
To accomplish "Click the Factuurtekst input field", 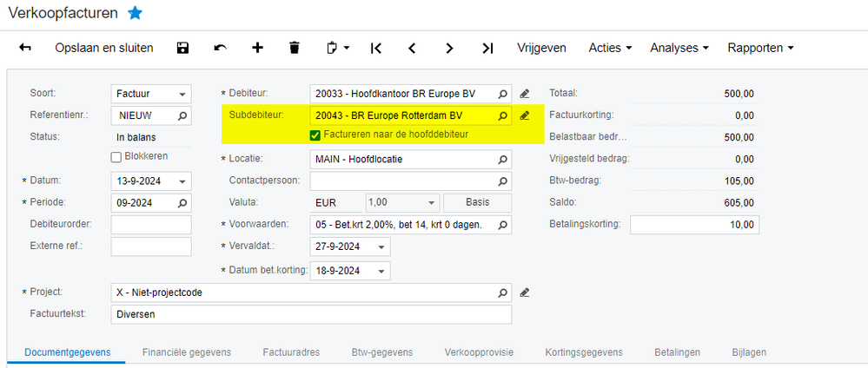I will point(311,314).
